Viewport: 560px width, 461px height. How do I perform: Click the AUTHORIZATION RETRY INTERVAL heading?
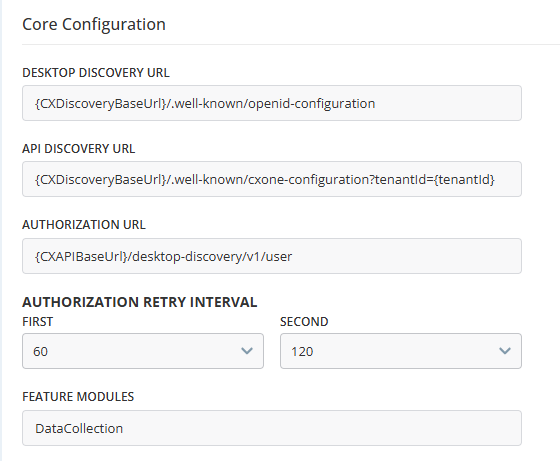(x=140, y=302)
